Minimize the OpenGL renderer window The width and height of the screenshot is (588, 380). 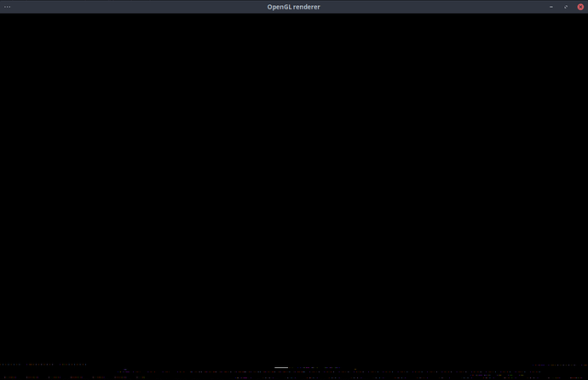(551, 7)
